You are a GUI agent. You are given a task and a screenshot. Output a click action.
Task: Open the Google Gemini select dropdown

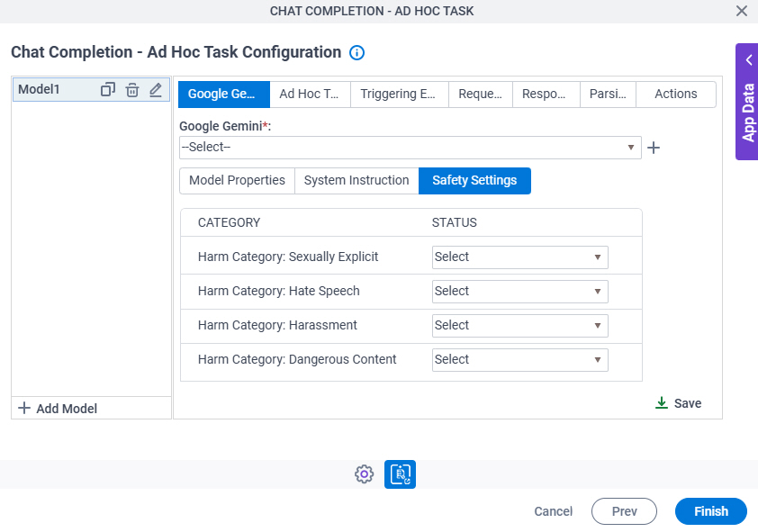point(410,148)
